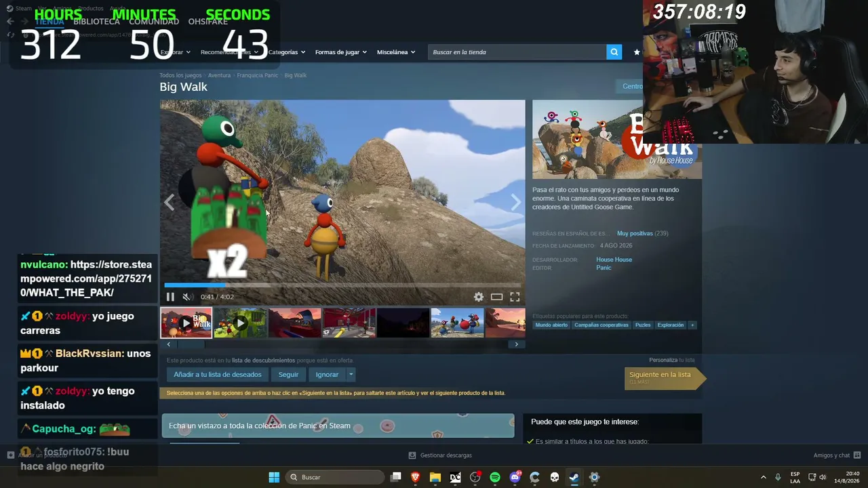
Task: Select the beach characters screenshot thumbnail
Action: [x=457, y=323]
